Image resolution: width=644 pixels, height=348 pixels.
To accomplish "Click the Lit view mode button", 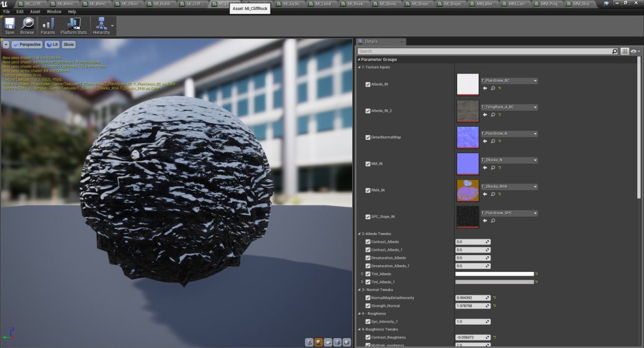I will [52, 45].
